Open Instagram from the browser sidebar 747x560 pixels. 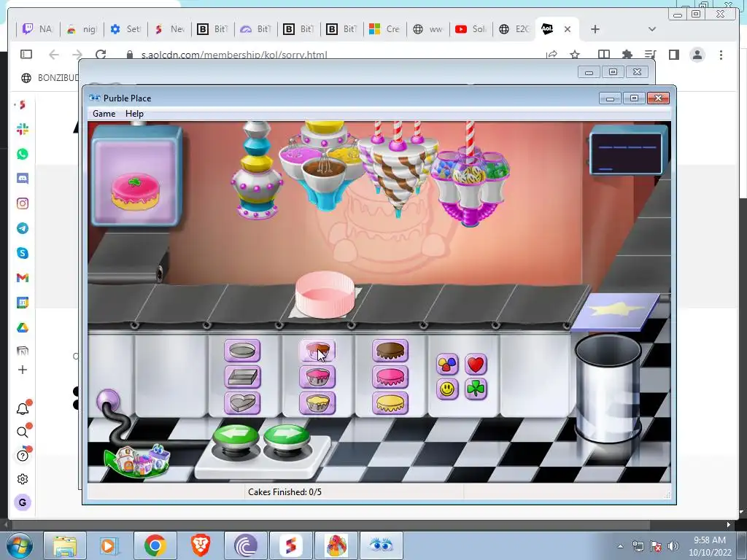[23, 203]
